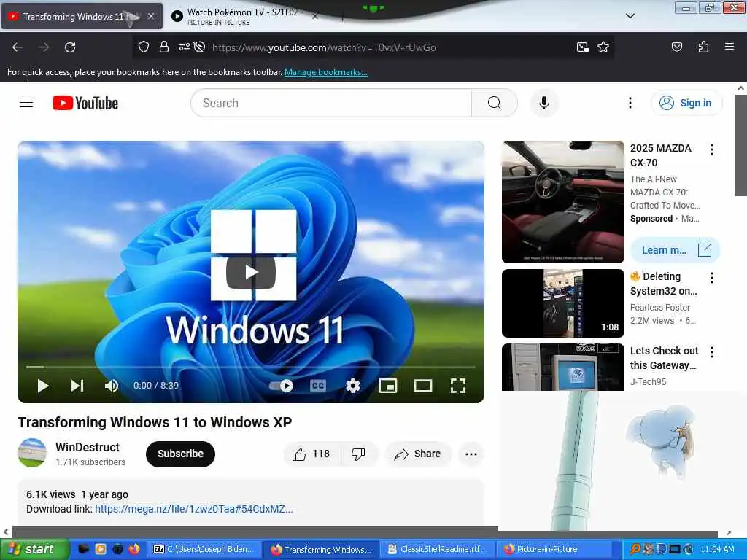747x560 pixels.
Task: Open more actions ellipsis beside Share
Action: [x=471, y=454]
